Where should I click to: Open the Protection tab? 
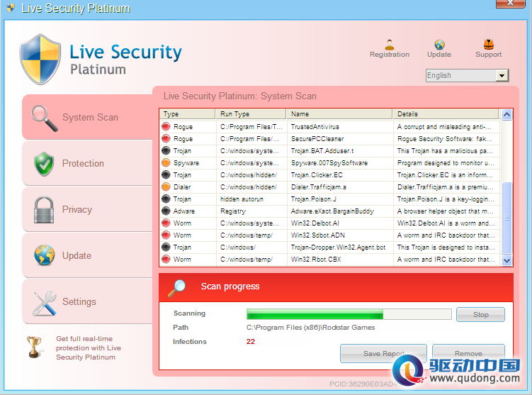pos(88,163)
